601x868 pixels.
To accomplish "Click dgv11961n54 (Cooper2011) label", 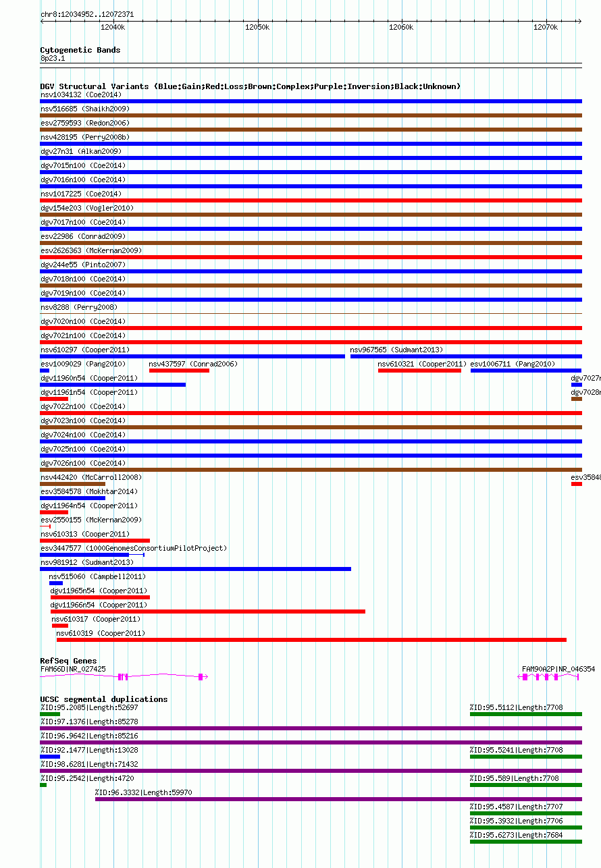I will pos(89,392).
